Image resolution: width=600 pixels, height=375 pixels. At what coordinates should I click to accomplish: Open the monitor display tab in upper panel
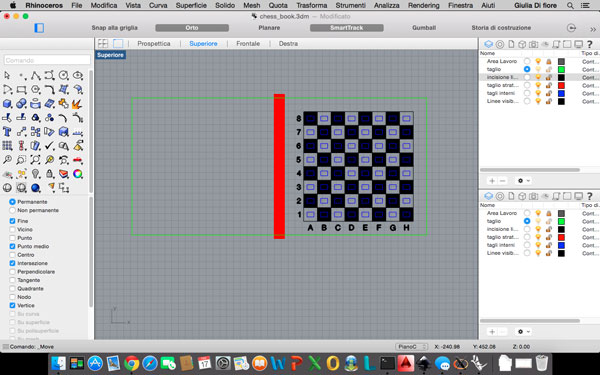click(x=579, y=44)
